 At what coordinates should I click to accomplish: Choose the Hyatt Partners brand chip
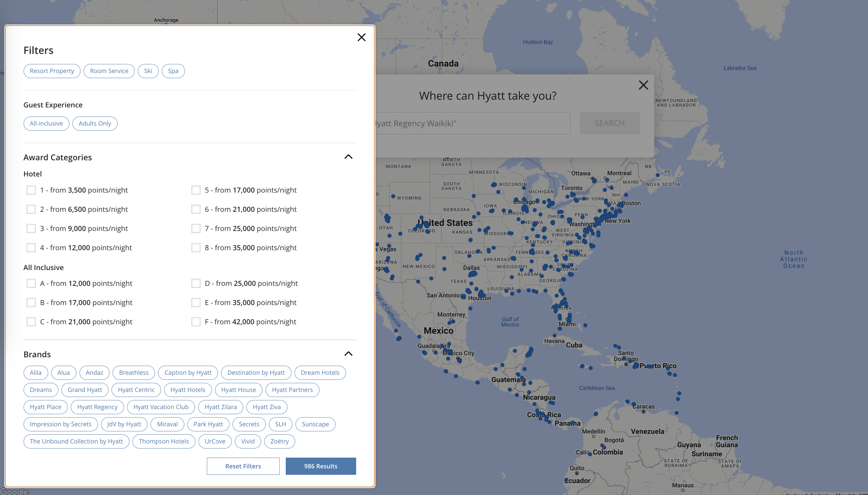[292, 390]
